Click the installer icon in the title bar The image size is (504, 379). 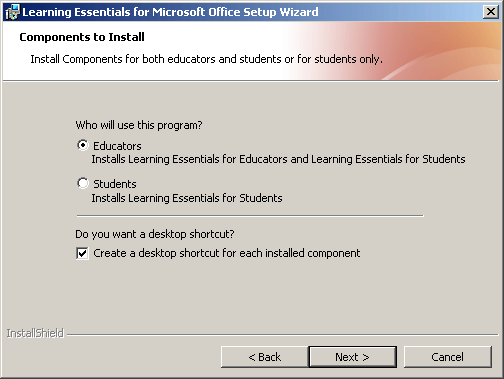(x=12, y=12)
